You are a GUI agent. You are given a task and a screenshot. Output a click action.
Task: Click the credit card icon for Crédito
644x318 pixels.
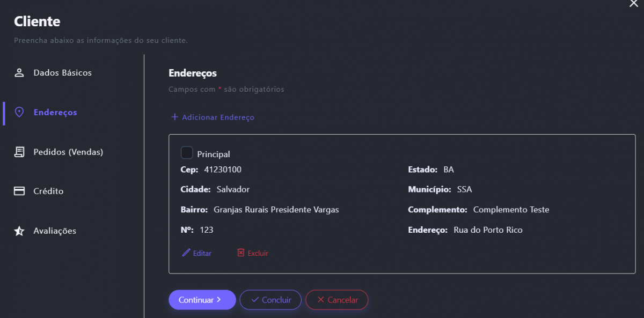[19, 191]
